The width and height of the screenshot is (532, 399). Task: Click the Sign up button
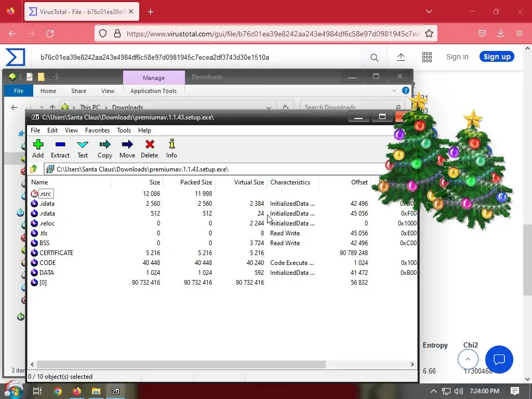click(x=497, y=57)
